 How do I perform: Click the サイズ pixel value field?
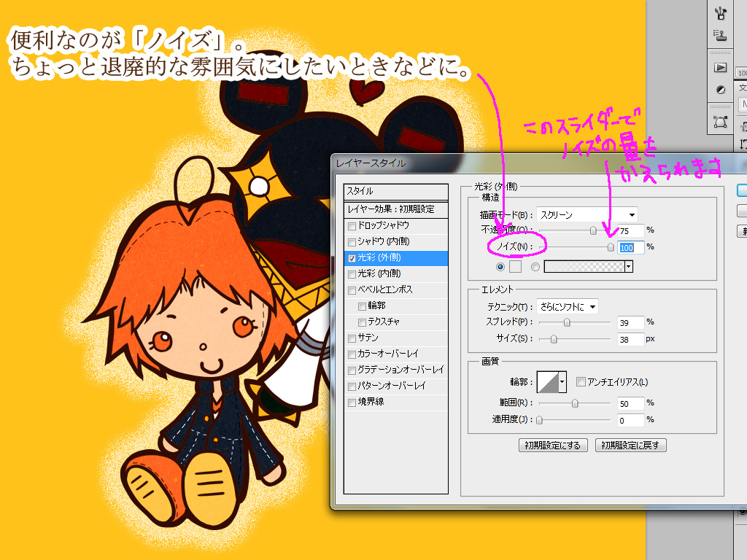tap(630, 339)
